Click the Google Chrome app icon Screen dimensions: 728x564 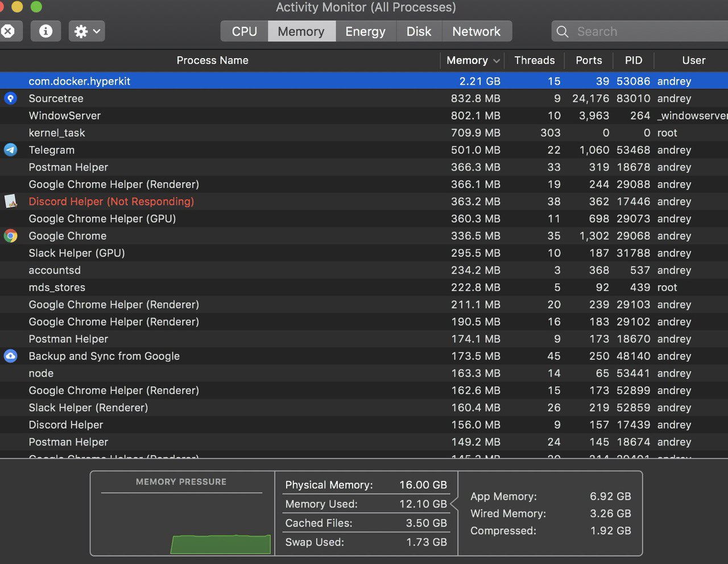tap(10, 236)
